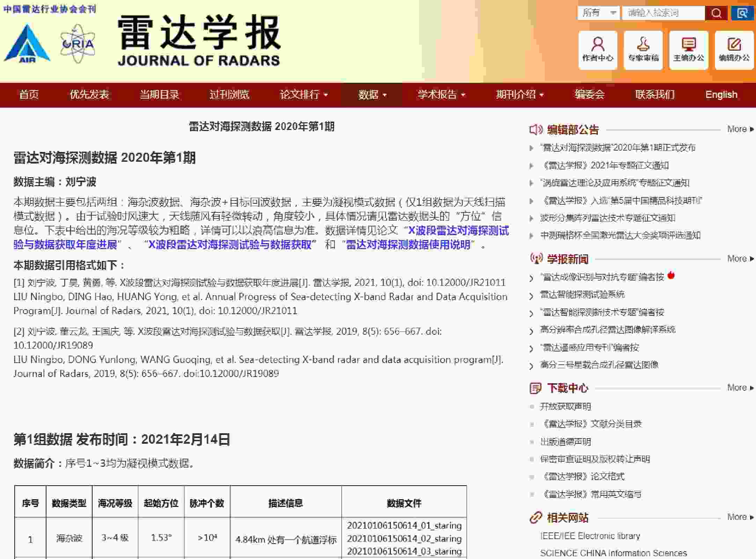Image resolution: width=756 pixels, height=559 pixels.
Task: Open 开放获取声明 in download center
Action: (x=565, y=407)
